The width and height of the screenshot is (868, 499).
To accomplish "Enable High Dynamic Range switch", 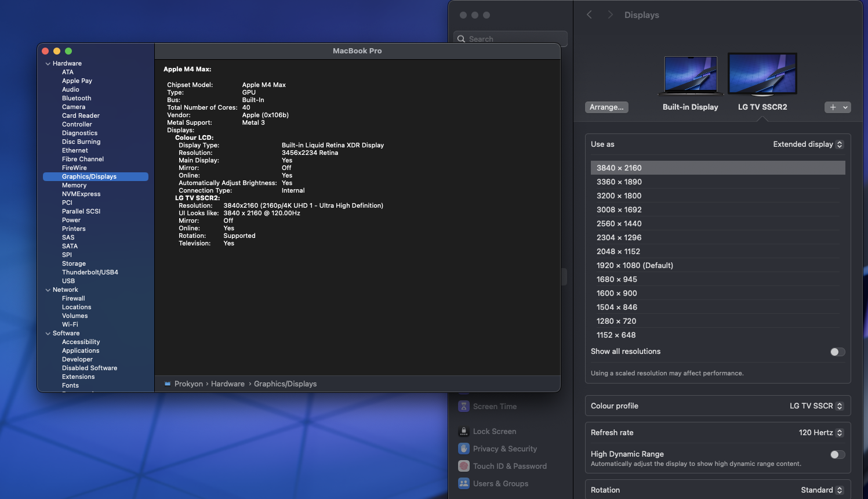I will pyautogui.click(x=837, y=454).
